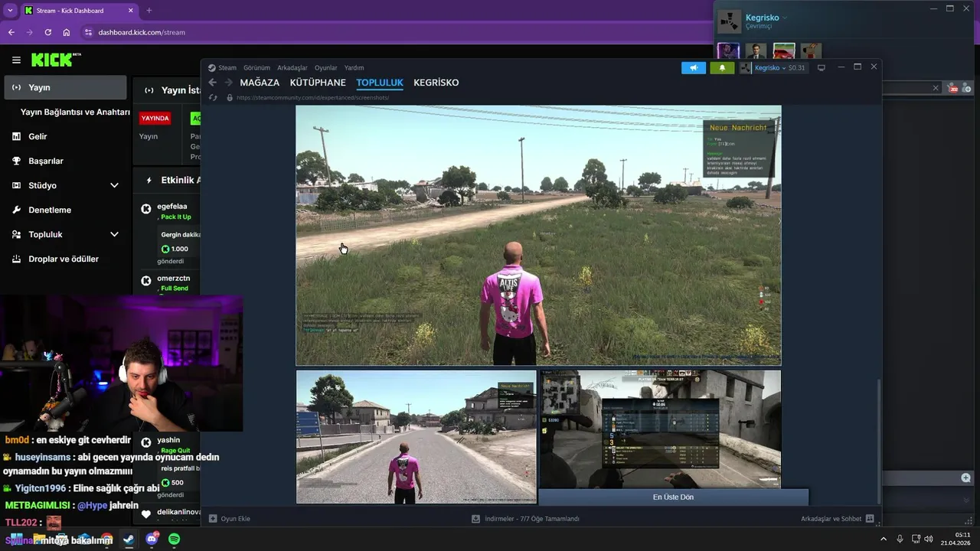
Task: Click Oyun Ekle in Steam
Action: click(x=230, y=518)
